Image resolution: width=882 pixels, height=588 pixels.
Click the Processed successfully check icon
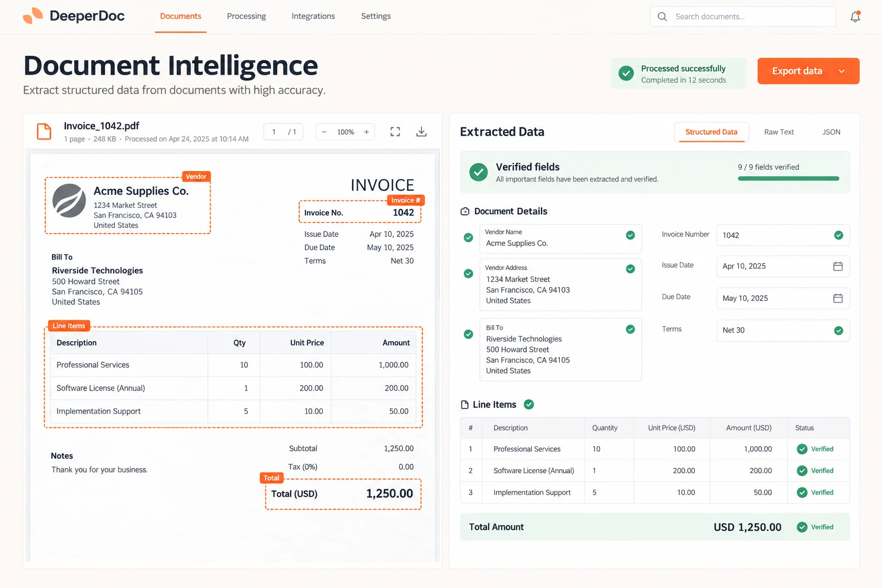coord(626,73)
